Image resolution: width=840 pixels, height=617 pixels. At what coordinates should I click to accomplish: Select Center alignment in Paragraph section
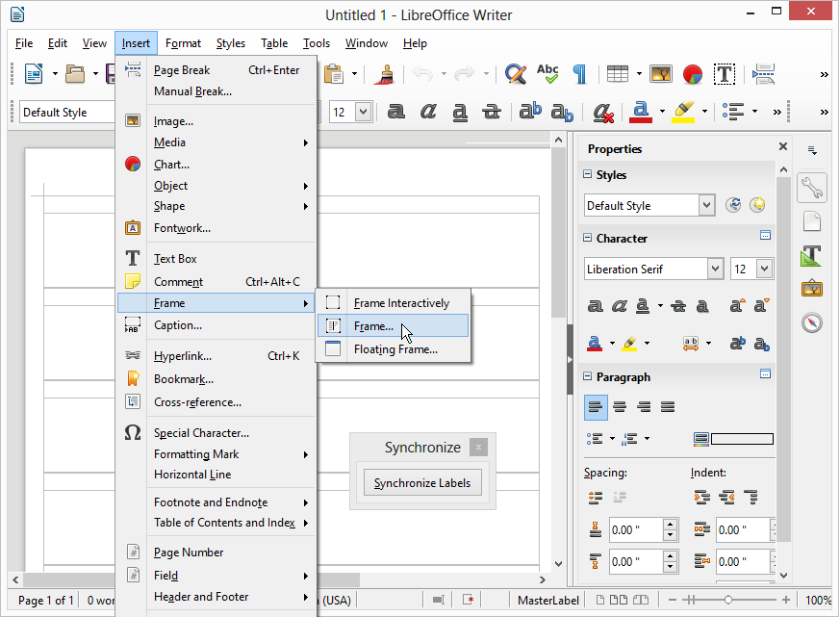click(620, 407)
